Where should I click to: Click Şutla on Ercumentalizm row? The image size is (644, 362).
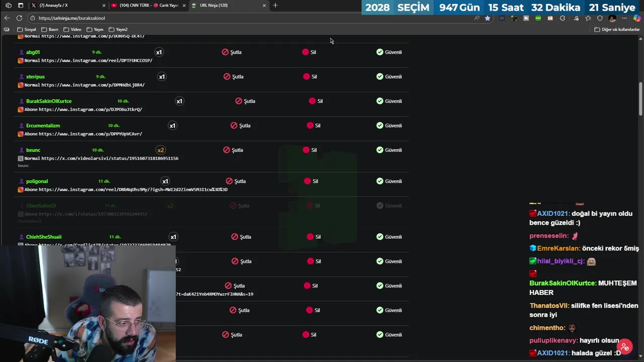point(240,126)
